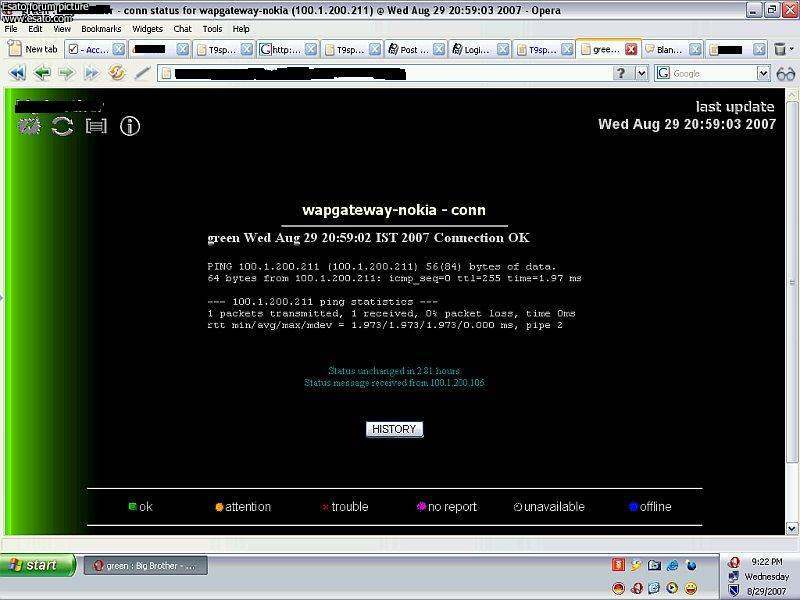Screen dimensions: 800x600
Task: Click the HISTORY button
Action: (x=394, y=429)
